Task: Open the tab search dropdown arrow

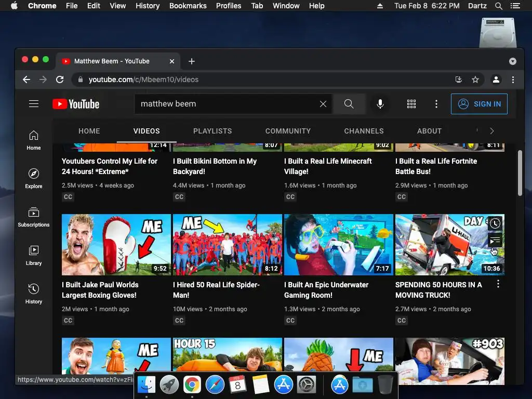Action: click(x=513, y=61)
